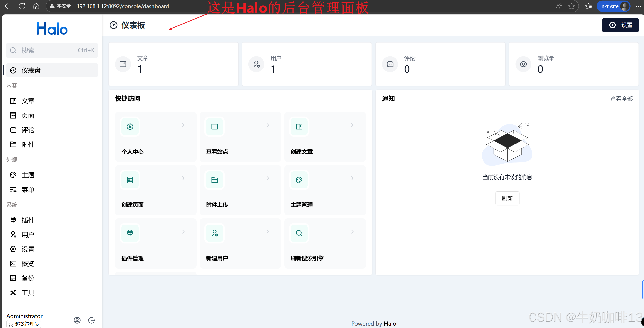Click the 插件管理 plug icon
This screenshot has width=644, height=328.
coord(130,233)
